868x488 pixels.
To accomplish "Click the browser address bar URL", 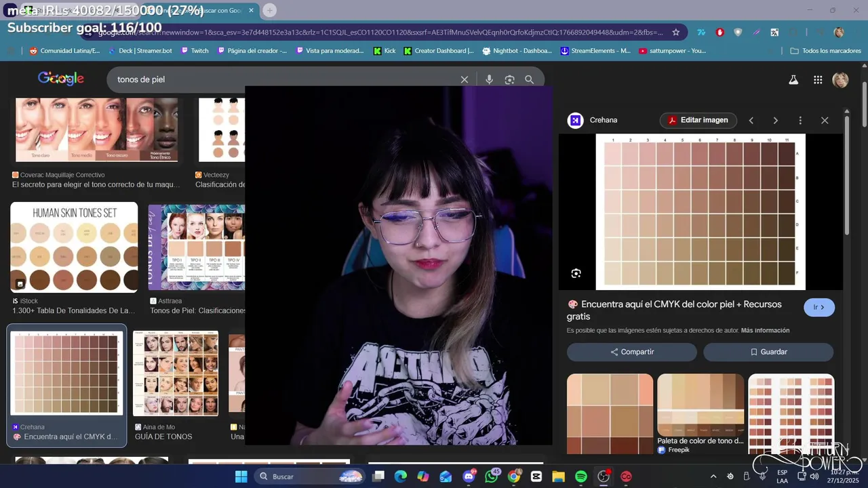I will coord(380,32).
